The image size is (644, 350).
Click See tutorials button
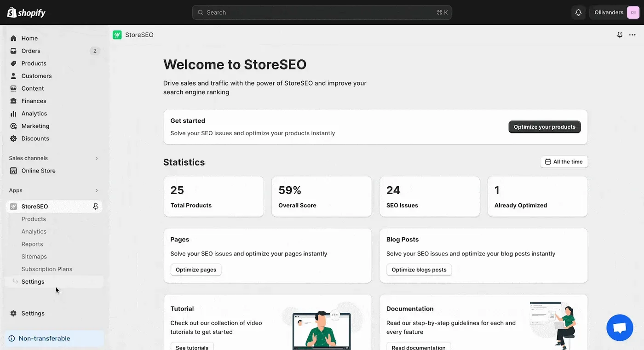point(192,347)
